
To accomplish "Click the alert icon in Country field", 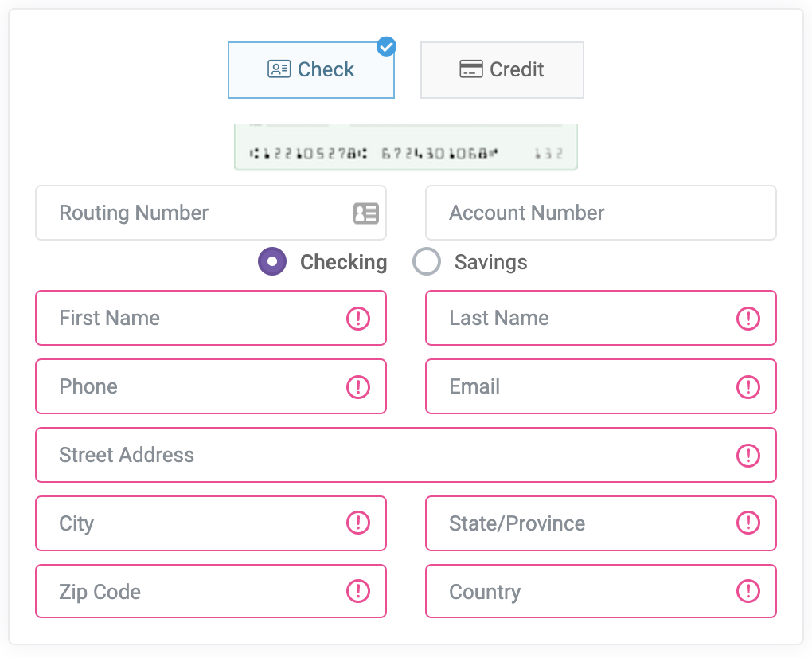I will [x=748, y=591].
